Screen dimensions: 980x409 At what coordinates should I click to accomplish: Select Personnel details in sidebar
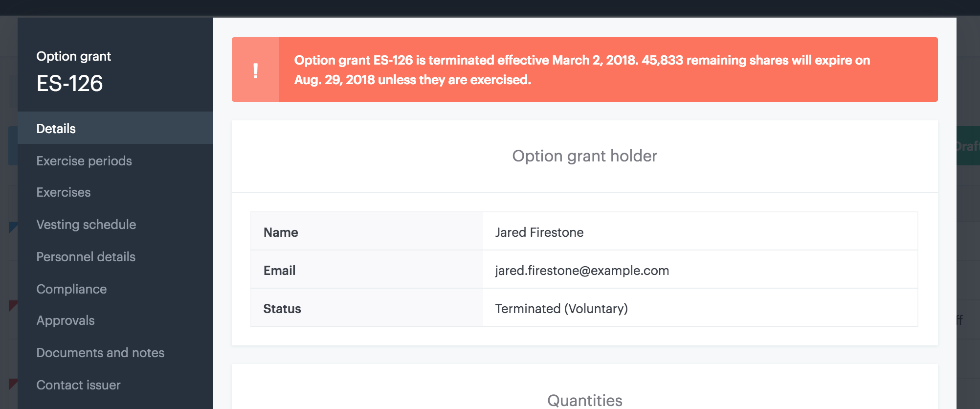coord(86,257)
